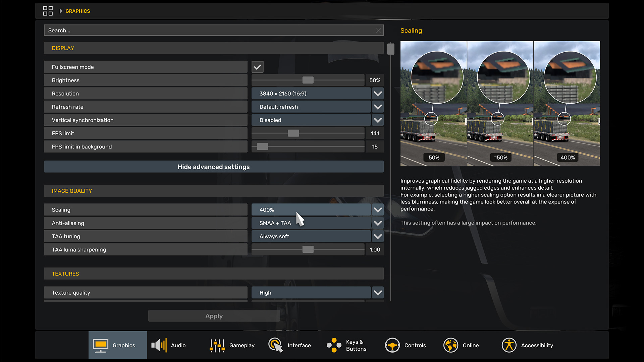Expand the Anti-aliasing dropdown arrow
Image resolution: width=644 pixels, height=362 pixels.
pyautogui.click(x=378, y=223)
